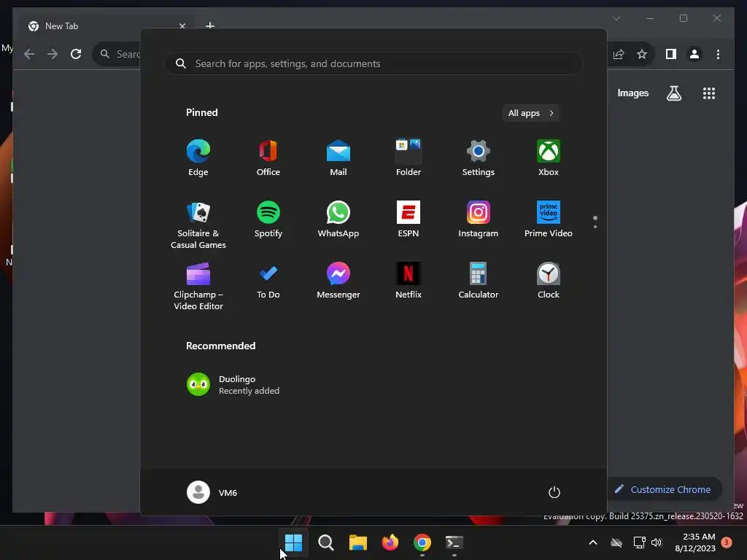Open Chrome's tab search dropdown arrow
This screenshot has height=560, width=747.
[x=616, y=18]
